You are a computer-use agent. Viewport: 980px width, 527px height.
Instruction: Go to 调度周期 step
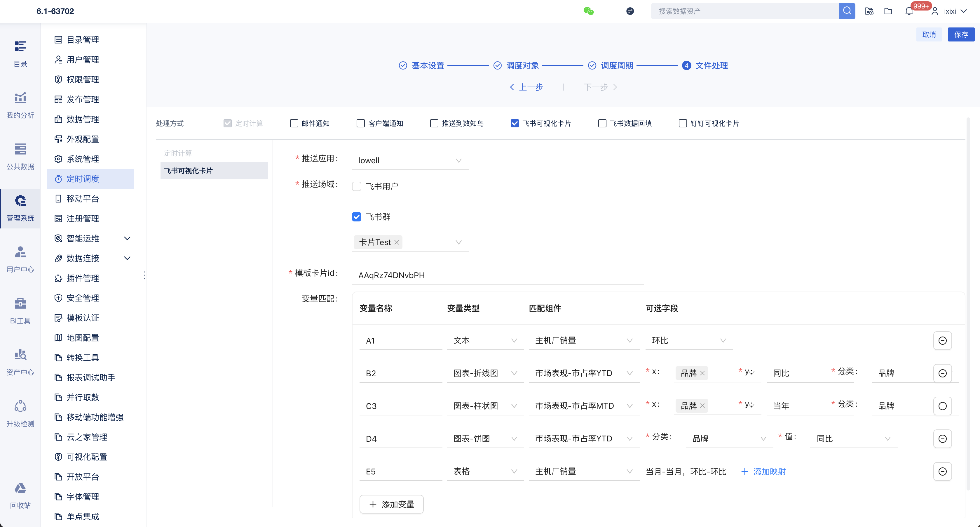click(x=616, y=65)
